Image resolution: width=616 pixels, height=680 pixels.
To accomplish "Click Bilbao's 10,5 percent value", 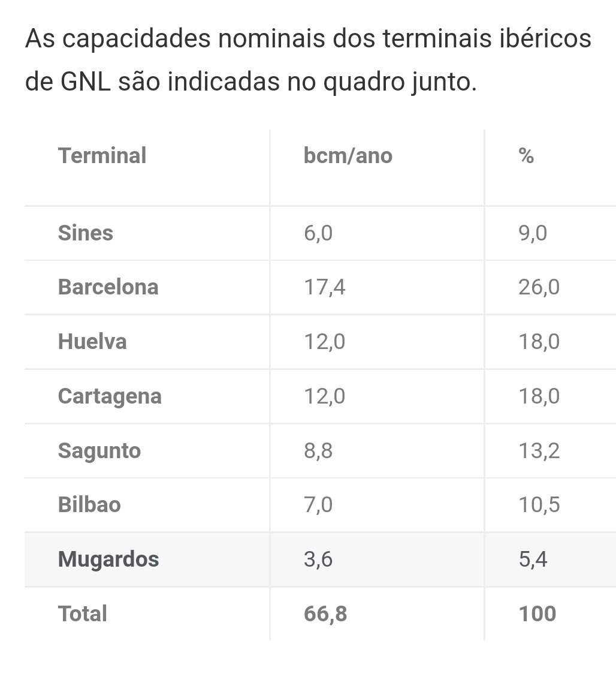I will coord(539,505).
